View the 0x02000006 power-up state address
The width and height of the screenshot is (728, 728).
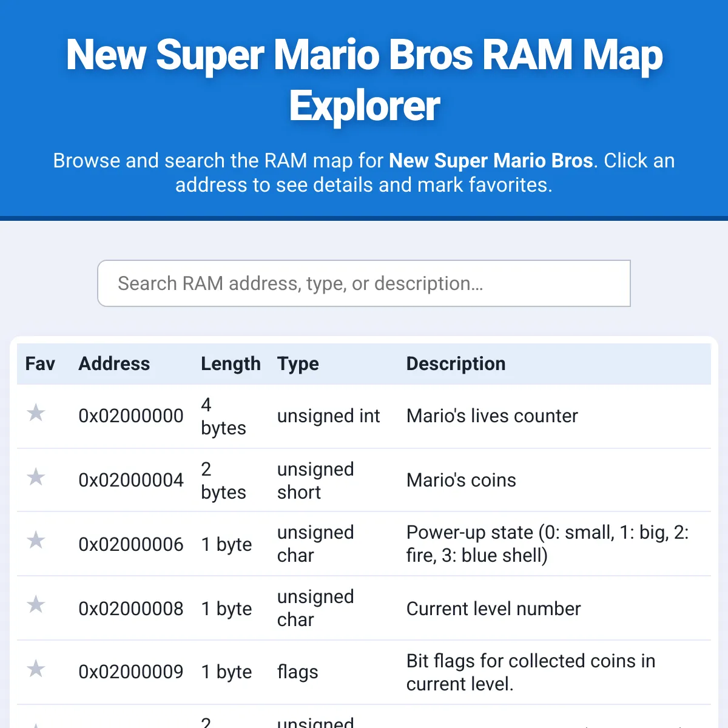[x=131, y=544]
